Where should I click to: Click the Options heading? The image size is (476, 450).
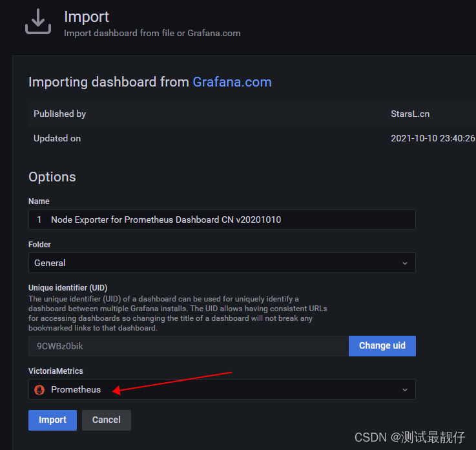52,177
